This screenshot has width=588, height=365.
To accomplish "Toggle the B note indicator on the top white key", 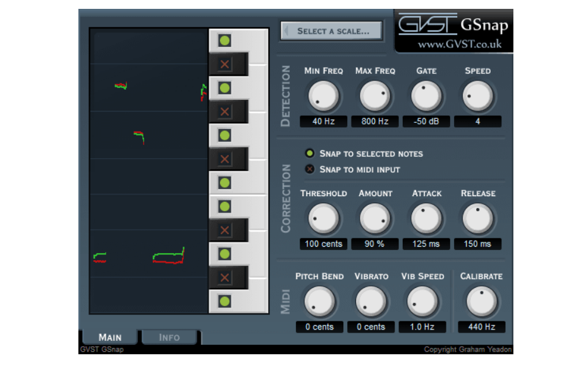I will 224,40.
